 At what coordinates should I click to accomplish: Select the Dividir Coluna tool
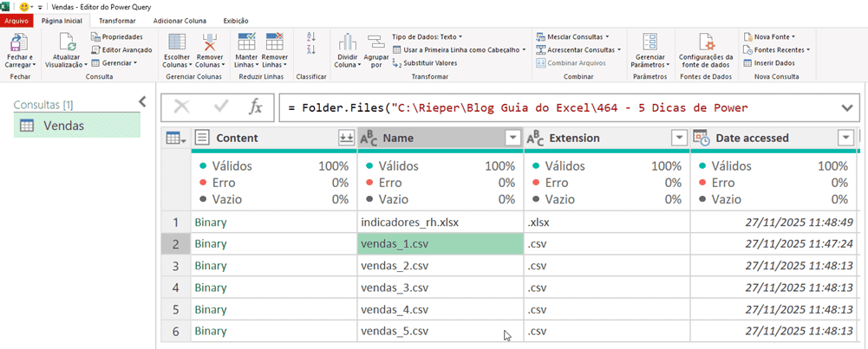(x=347, y=43)
